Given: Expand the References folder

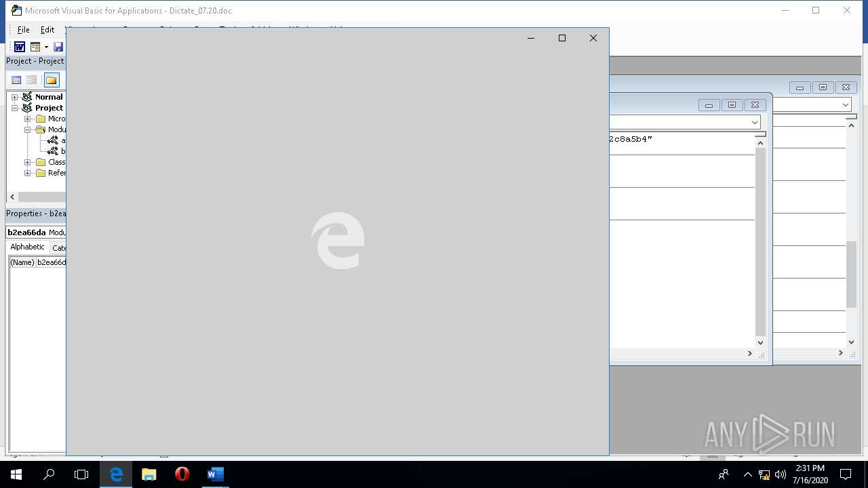Looking at the screenshot, I should [28, 173].
